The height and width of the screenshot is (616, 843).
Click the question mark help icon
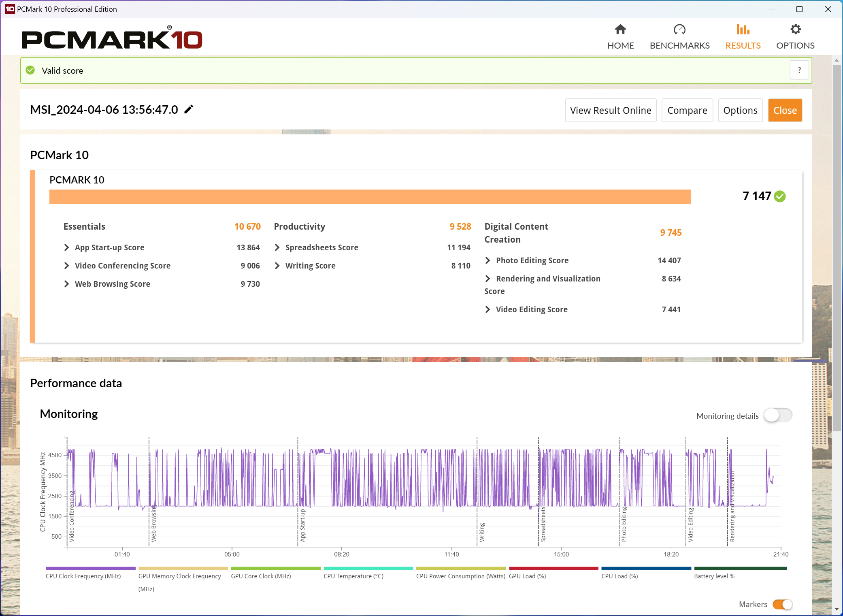(799, 70)
